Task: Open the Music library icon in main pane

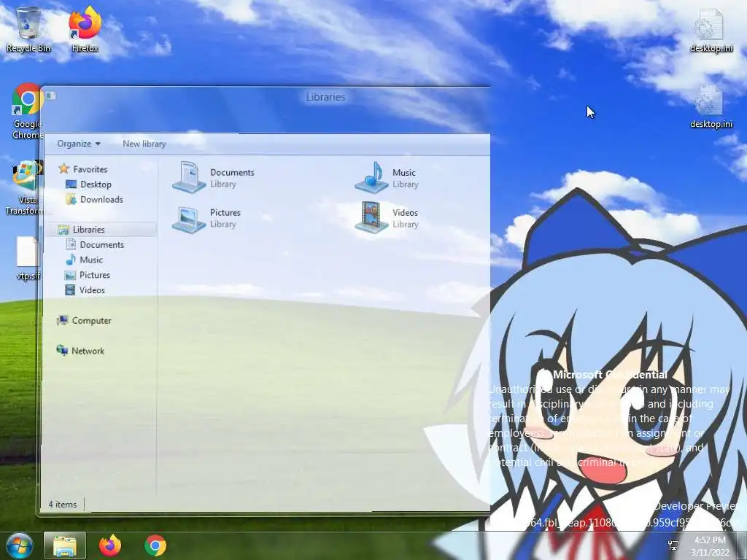Action: tap(371, 176)
